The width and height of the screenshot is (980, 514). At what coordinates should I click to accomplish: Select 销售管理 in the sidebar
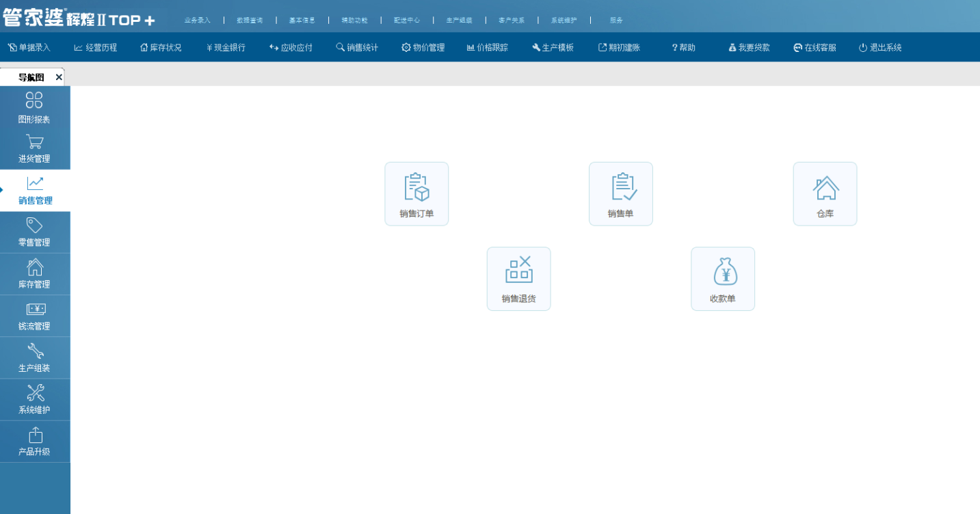click(x=35, y=191)
